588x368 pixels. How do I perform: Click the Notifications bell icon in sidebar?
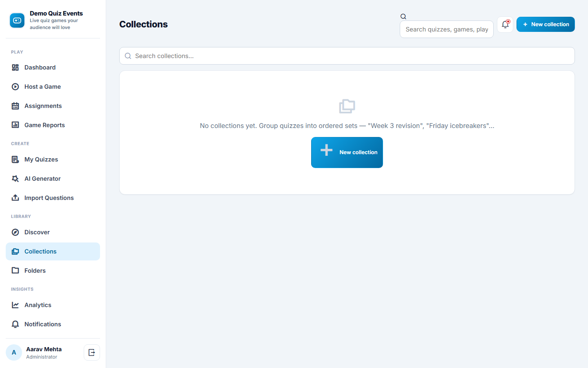15,324
